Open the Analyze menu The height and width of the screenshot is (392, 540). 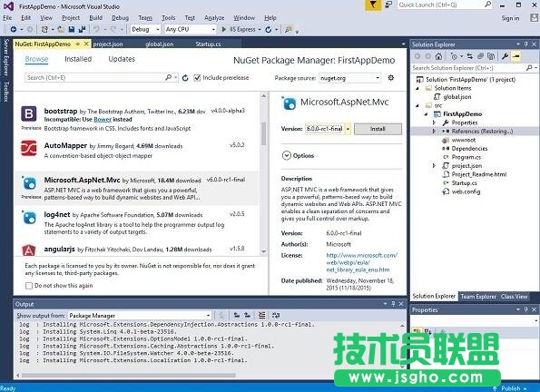(x=214, y=17)
